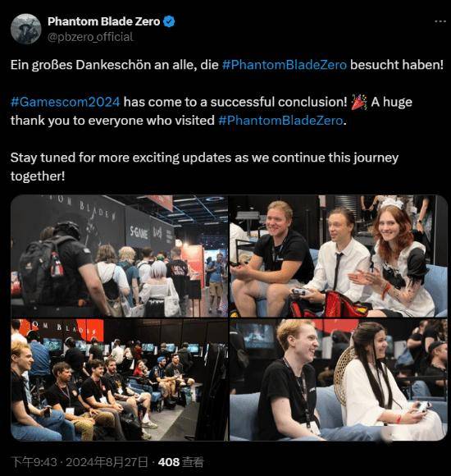
Task: Open the top-right photo of three players
Action: 339,256
